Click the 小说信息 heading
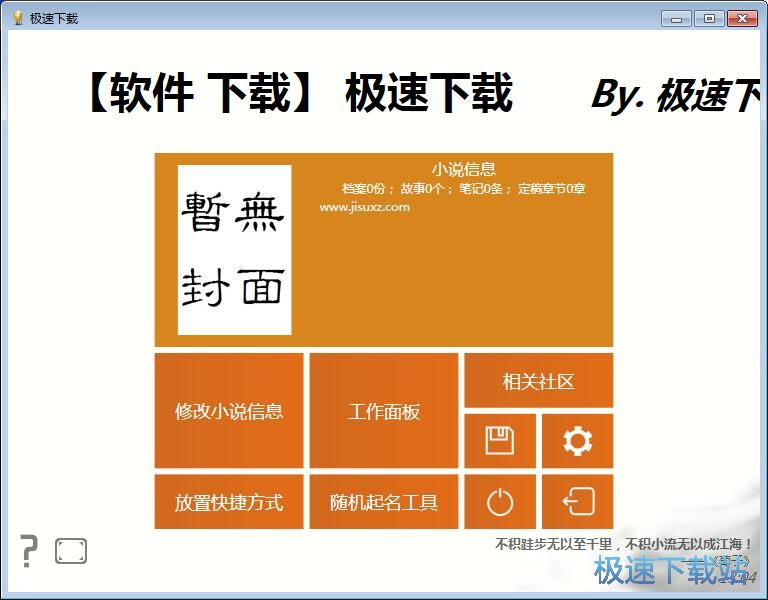Screen dimensions: 768x600 463,169
